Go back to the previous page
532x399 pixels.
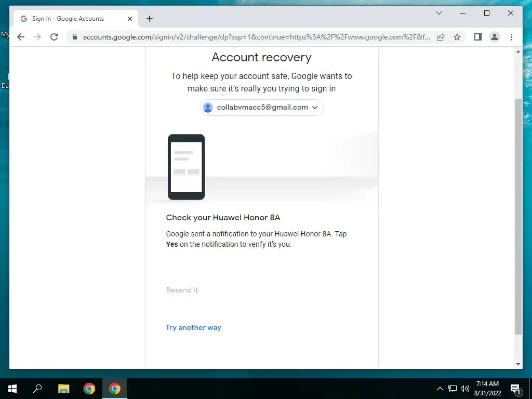pos(21,37)
